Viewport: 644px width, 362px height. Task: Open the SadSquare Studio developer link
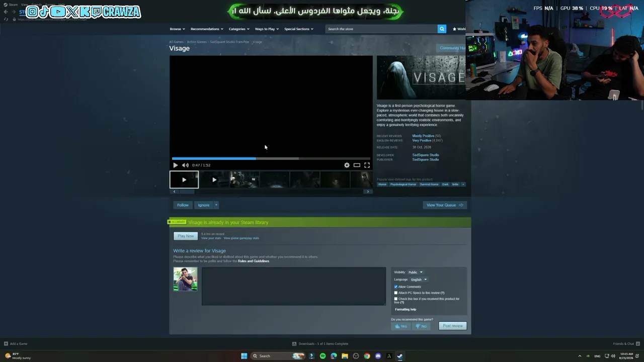coord(426,155)
